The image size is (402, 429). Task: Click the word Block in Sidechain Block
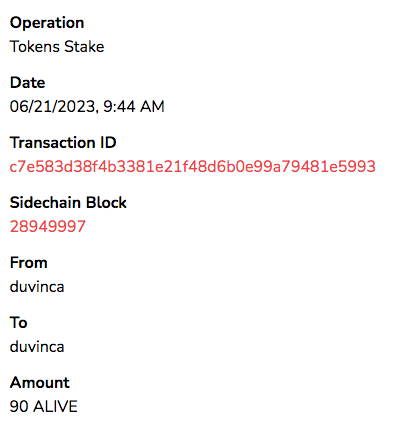click(106, 203)
